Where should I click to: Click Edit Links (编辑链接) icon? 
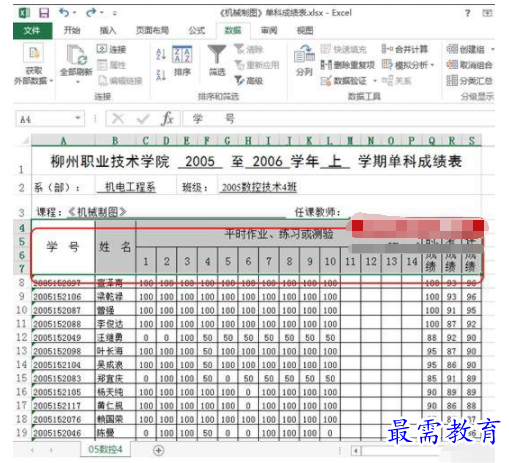click(102, 80)
